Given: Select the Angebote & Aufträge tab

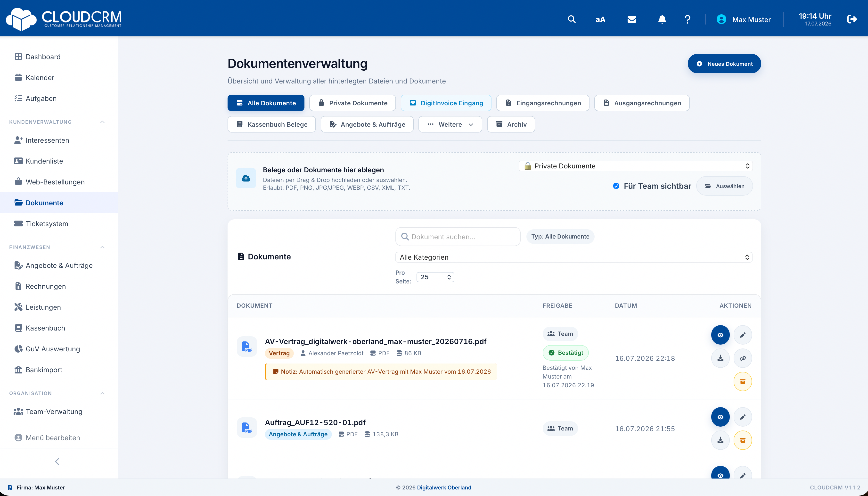Looking at the screenshot, I should pos(367,124).
